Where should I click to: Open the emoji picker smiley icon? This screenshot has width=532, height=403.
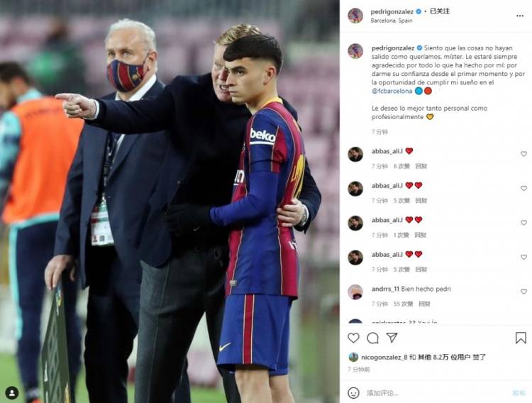point(353,393)
